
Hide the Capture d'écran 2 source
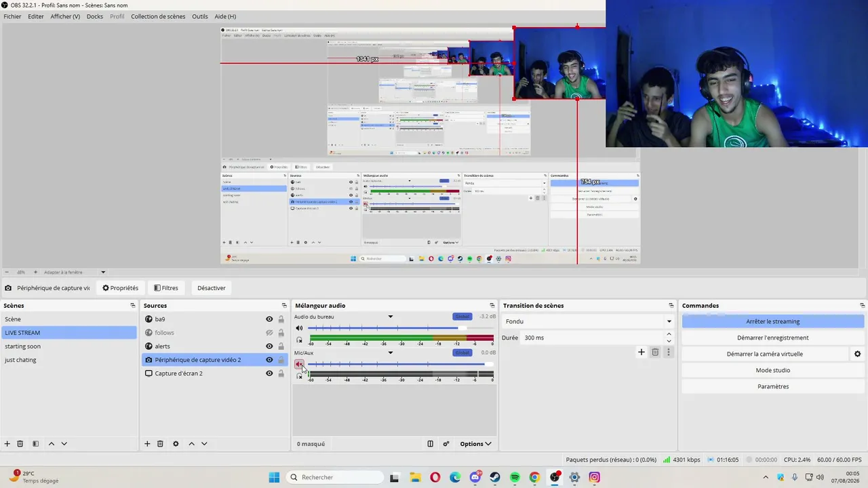[269, 373]
